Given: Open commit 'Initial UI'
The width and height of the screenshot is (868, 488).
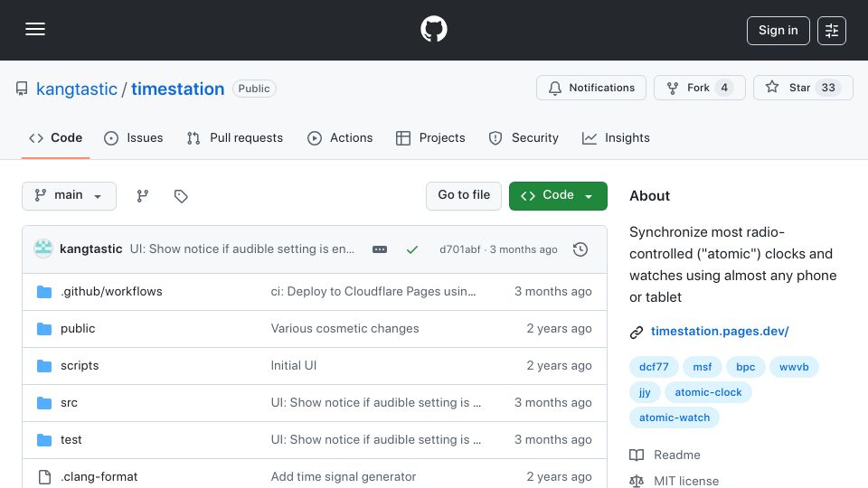Looking at the screenshot, I should coord(293,366).
